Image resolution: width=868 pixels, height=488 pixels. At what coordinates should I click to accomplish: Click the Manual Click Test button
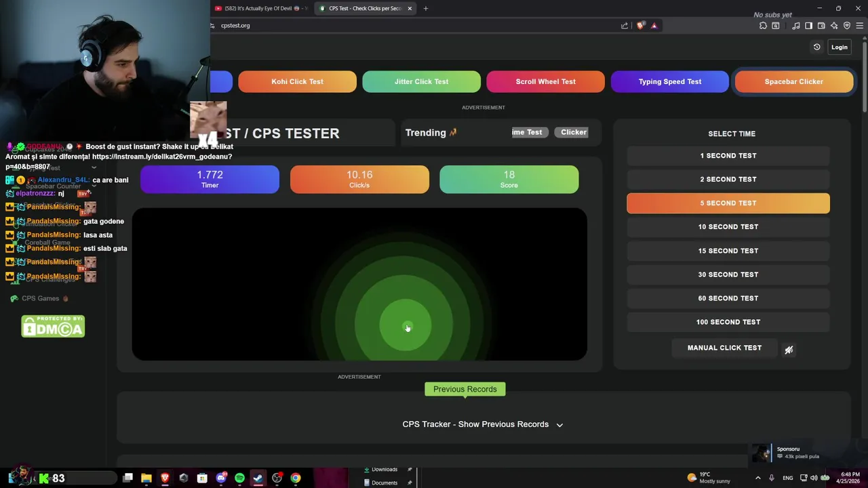click(x=724, y=348)
